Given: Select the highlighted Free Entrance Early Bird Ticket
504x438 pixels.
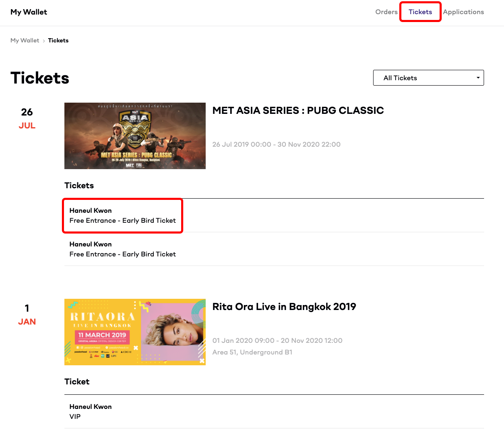Looking at the screenshot, I should tap(122, 215).
